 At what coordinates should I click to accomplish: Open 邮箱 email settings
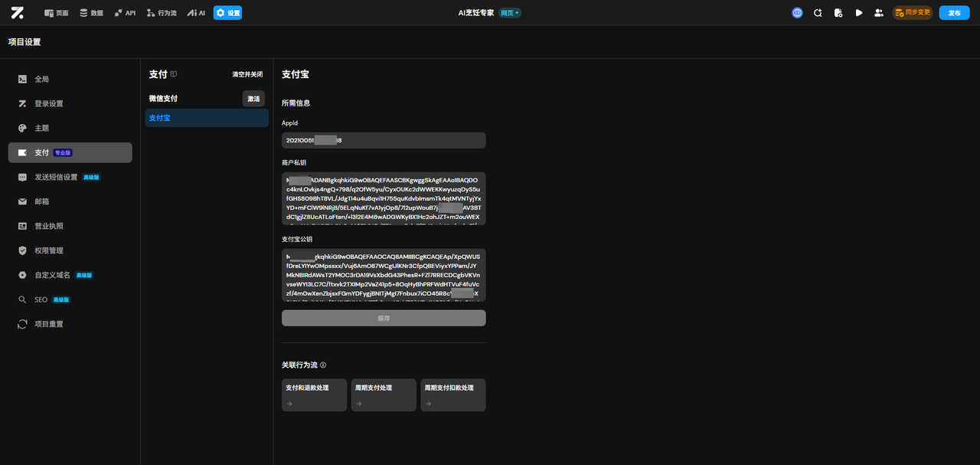[x=70, y=201]
